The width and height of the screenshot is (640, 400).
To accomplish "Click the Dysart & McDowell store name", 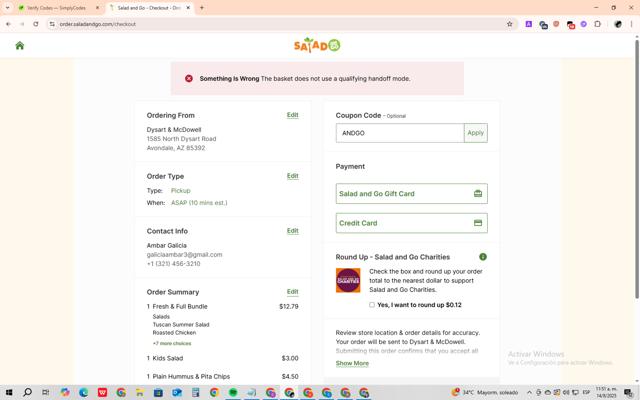I will click(174, 130).
